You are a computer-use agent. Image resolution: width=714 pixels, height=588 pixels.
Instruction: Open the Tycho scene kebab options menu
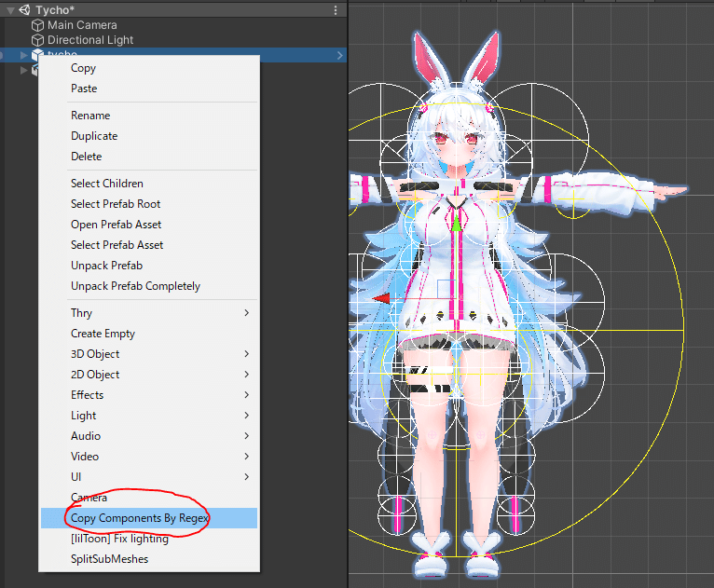(336, 10)
